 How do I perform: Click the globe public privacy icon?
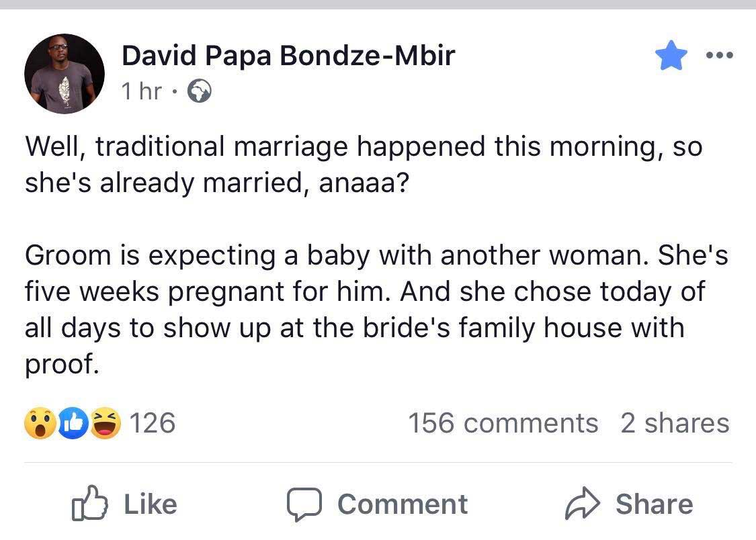point(199,91)
